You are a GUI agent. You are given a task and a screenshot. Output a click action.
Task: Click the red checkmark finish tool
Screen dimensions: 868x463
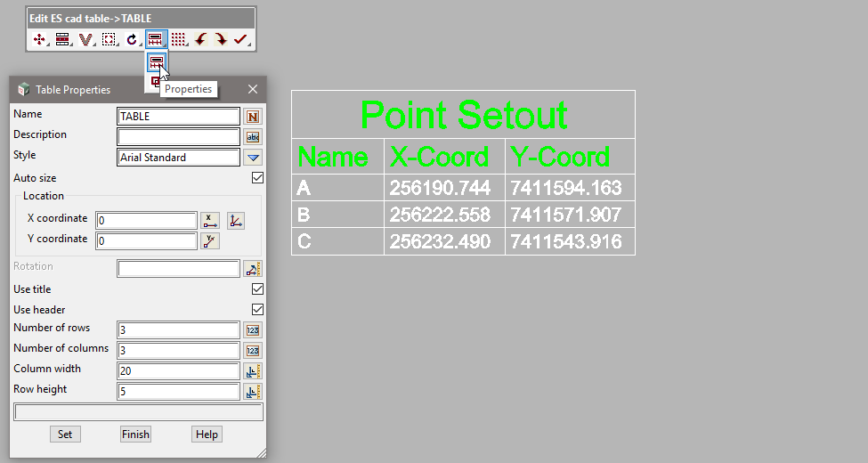[x=240, y=39]
